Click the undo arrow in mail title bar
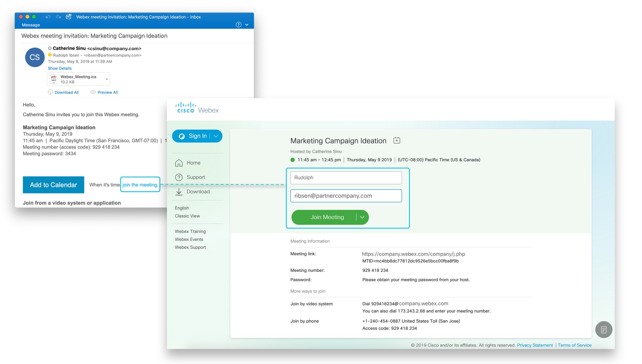The width and height of the screenshot is (642, 364). click(x=48, y=17)
